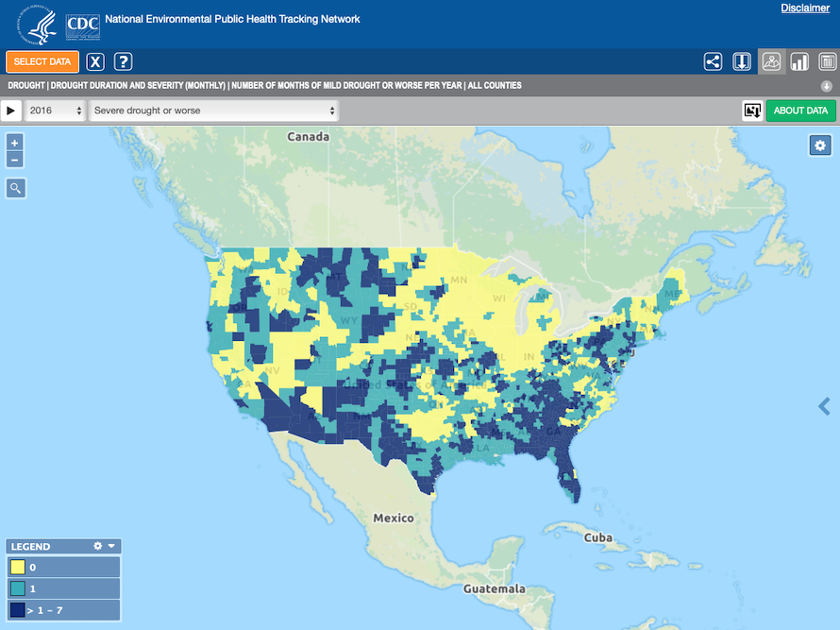Open the Chart view icon
The height and width of the screenshot is (630, 840).
point(799,60)
